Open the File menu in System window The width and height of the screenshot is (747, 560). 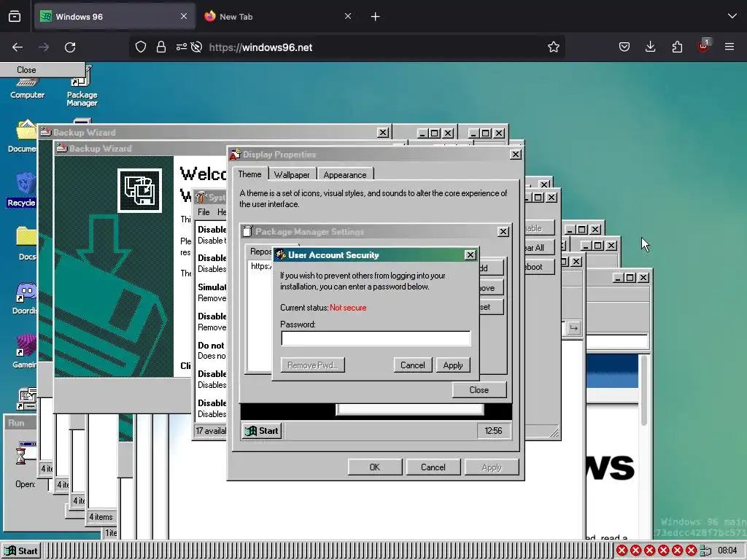click(x=204, y=212)
